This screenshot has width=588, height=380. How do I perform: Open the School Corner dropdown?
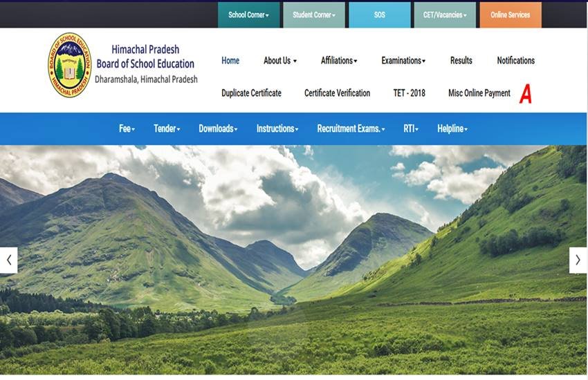point(248,15)
